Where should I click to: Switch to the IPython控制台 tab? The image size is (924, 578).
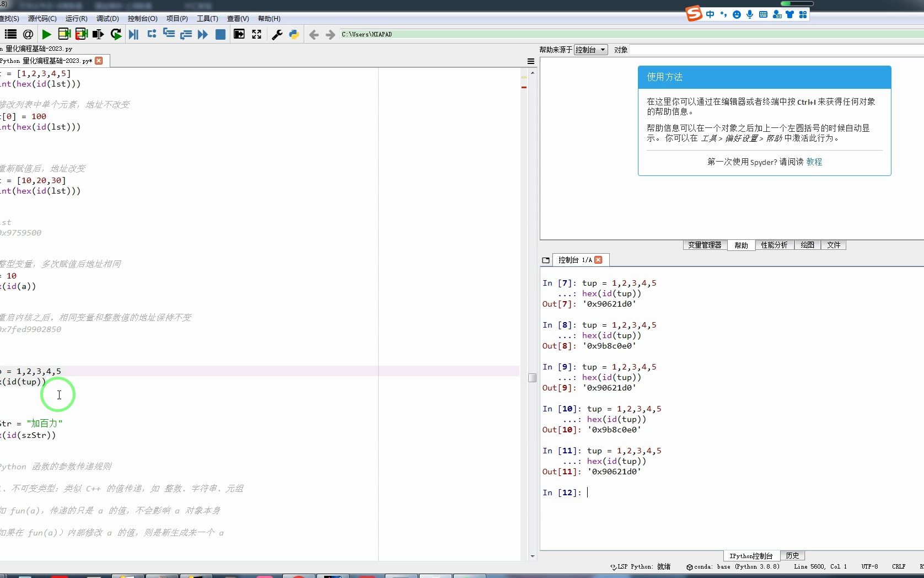[751, 555]
